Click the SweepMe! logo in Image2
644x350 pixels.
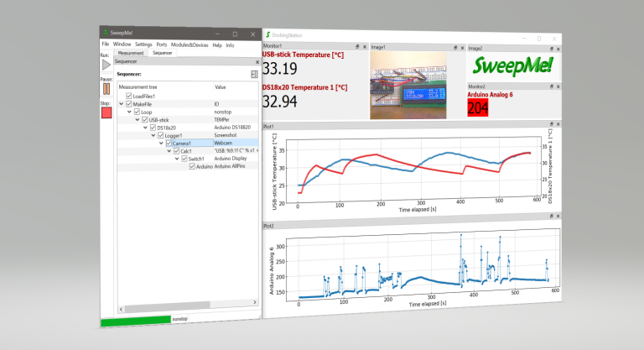coord(513,65)
